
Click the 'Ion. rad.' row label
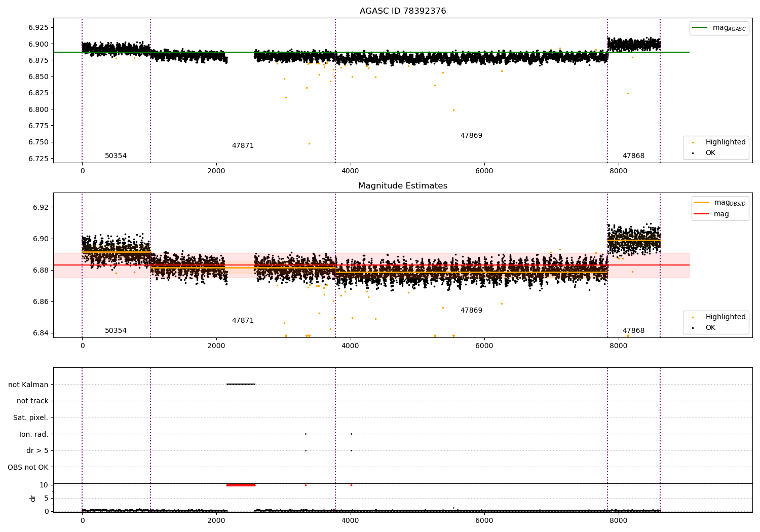click(34, 434)
